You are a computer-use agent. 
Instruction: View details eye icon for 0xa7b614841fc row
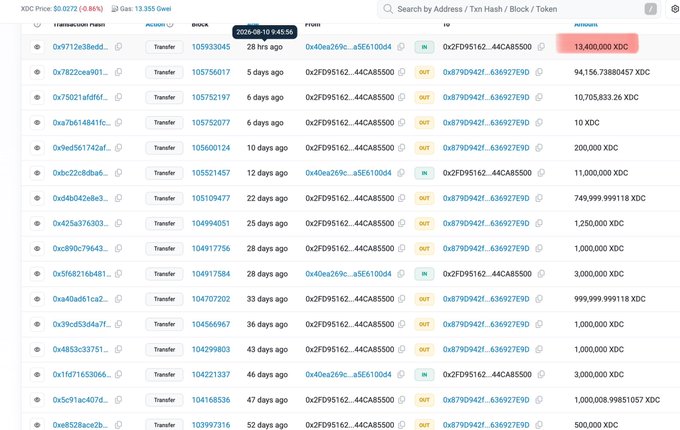pyautogui.click(x=37, y=123)
